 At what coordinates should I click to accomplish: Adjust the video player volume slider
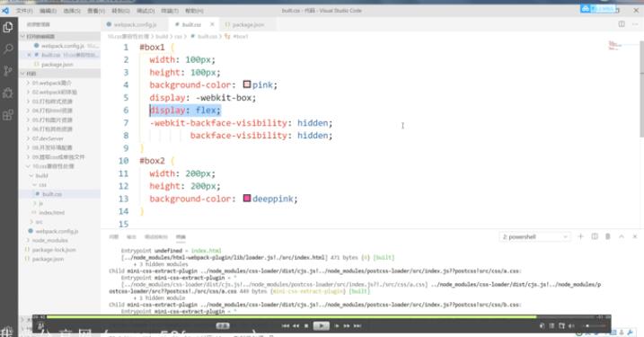pyautogui.click(x=595, y=326)
